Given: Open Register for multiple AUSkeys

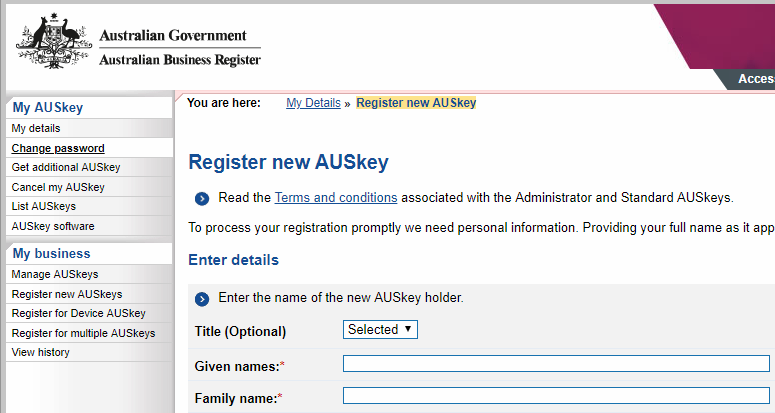Looking at the screenshot, I should [83, 333].
